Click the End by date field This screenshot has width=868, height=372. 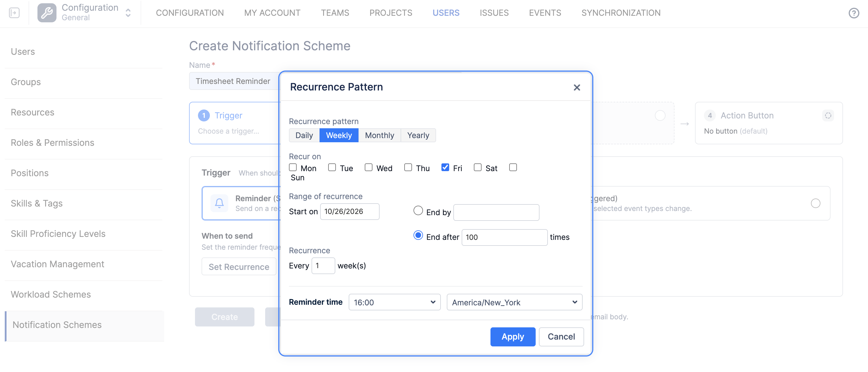pyautogui.click(x=496, y=212)
